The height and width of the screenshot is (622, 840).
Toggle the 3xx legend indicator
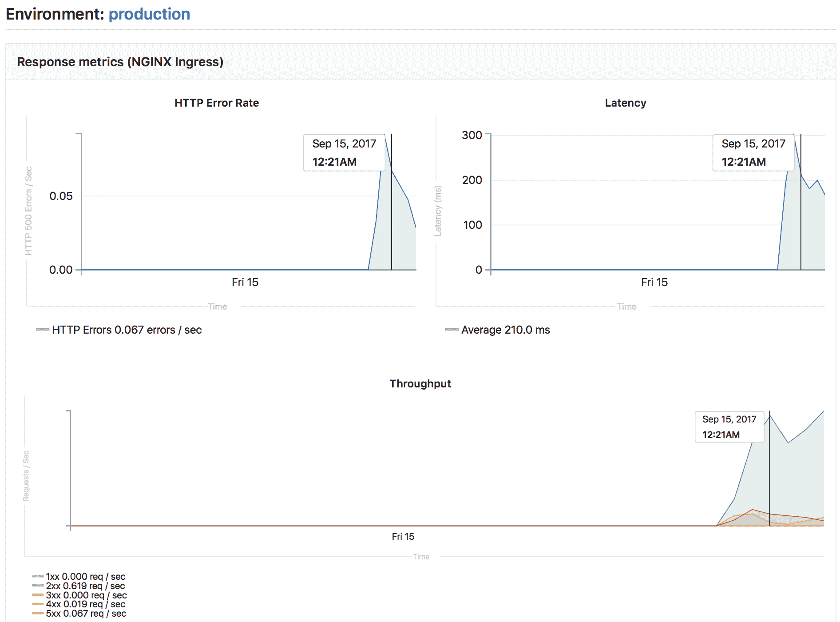click(38, 595)
